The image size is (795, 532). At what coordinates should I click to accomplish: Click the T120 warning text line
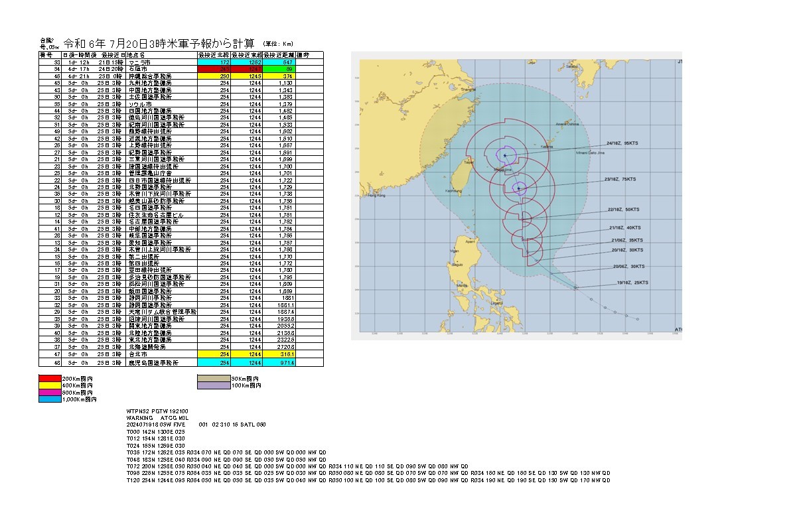tap(368, 481)
